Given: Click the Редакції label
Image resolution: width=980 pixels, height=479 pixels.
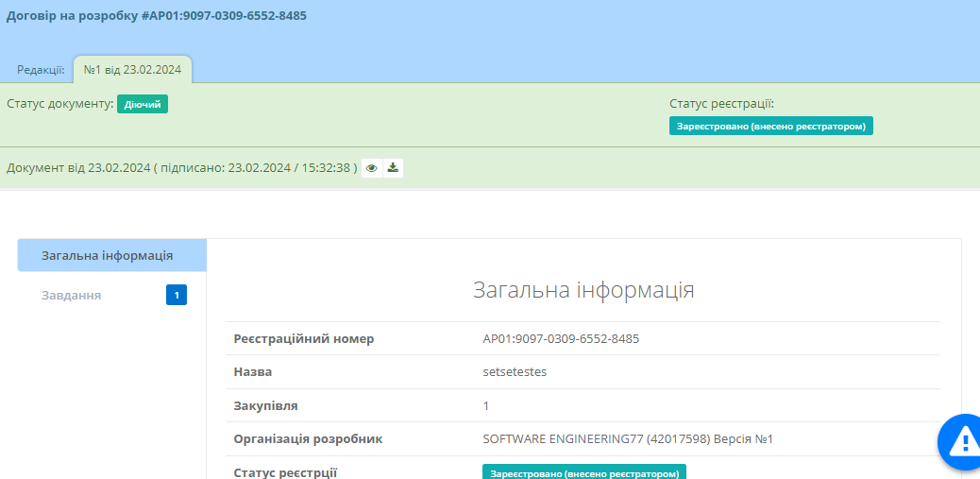Looking at the screenshot, I should pos(41,69).
